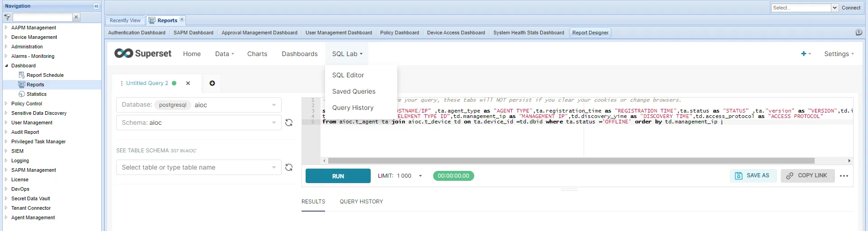Select Sensitive Data Discovery in tree
Screen dimensions: 868x231
click(x=39, y=113)
